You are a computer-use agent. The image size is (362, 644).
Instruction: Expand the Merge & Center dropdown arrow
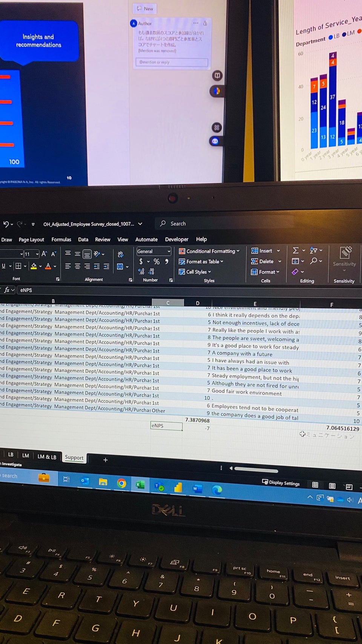(127, 267)
